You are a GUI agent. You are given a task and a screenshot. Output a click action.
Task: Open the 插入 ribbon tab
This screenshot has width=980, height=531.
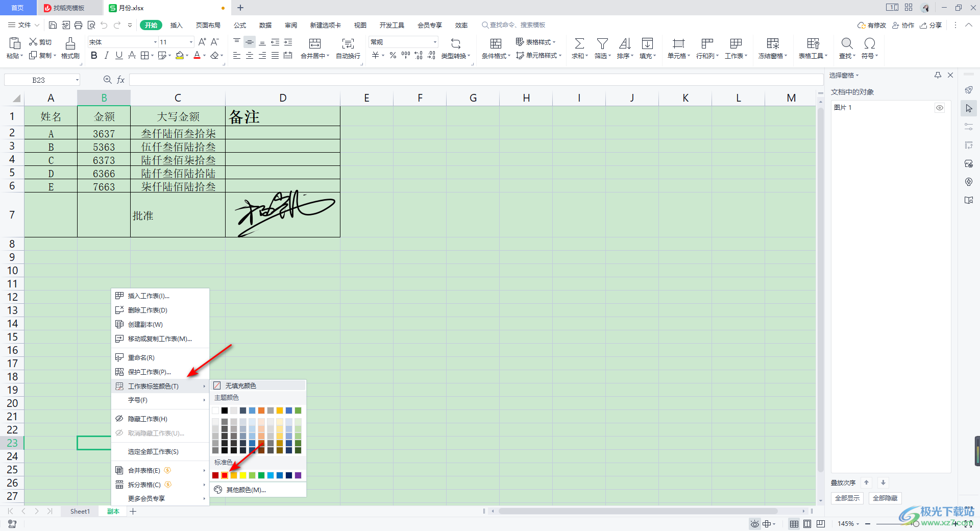click(x=176, y=25)
